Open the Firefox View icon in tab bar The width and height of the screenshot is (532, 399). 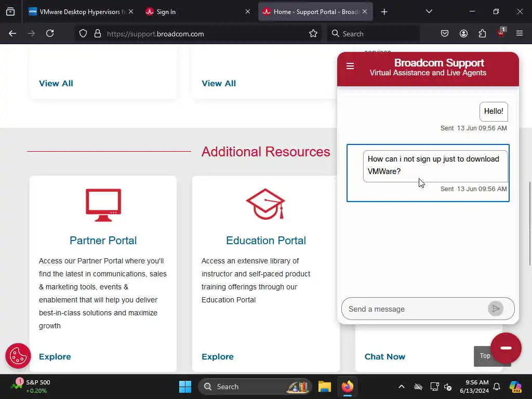pos(10,12)
